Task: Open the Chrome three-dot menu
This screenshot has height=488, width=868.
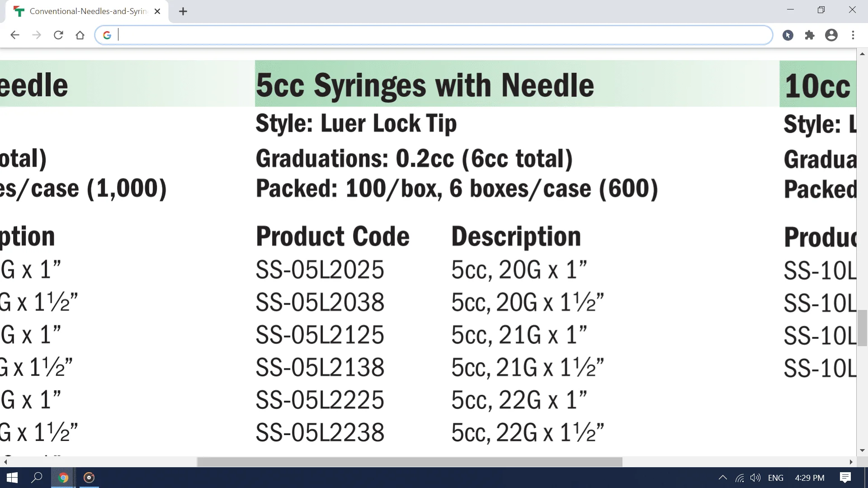Action: pos(853,35)
